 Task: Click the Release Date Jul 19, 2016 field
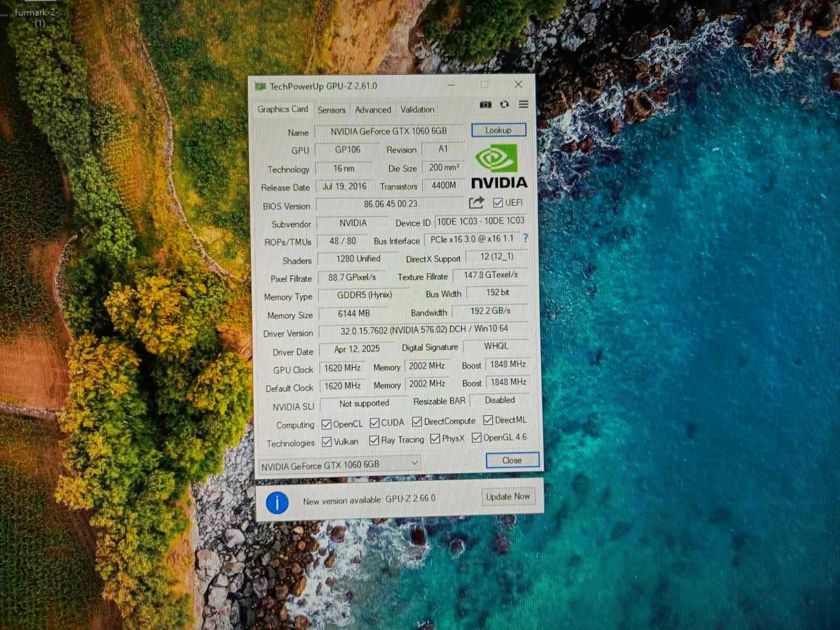(344, 186)
